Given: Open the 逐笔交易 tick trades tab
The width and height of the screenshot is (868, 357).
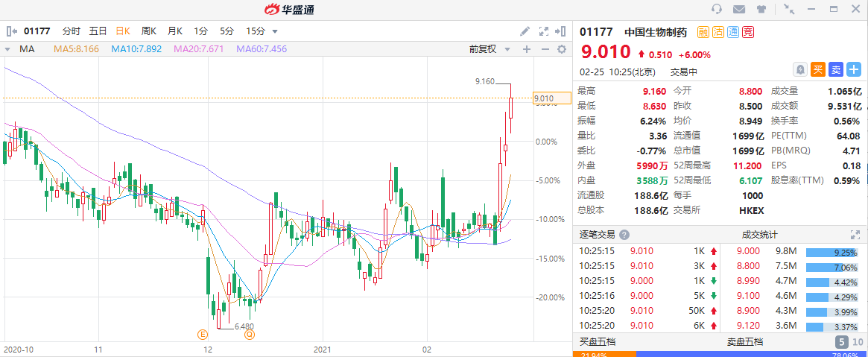Looking at the screenshot, I should click(x=598, y=235).
